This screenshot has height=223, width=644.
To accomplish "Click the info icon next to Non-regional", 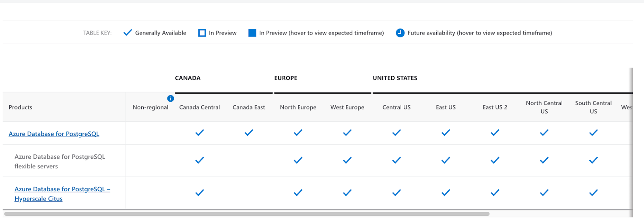I will click(x=170, y=98).
